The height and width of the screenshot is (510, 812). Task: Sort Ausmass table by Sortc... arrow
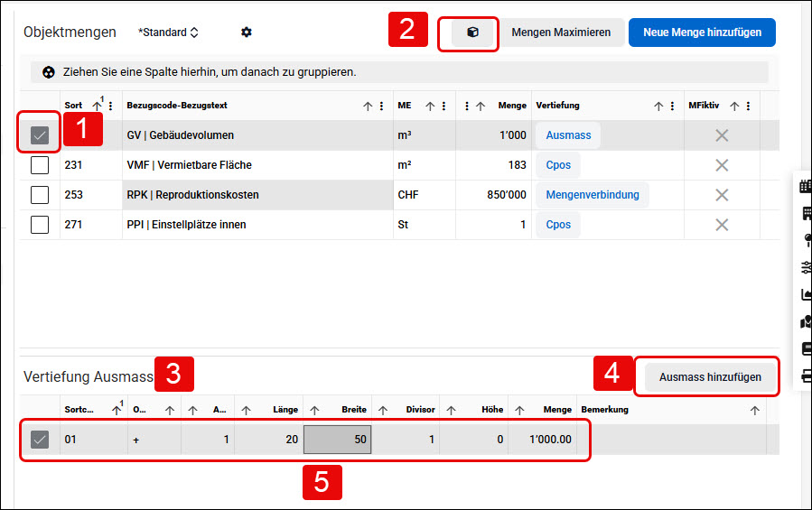point(117,410)
